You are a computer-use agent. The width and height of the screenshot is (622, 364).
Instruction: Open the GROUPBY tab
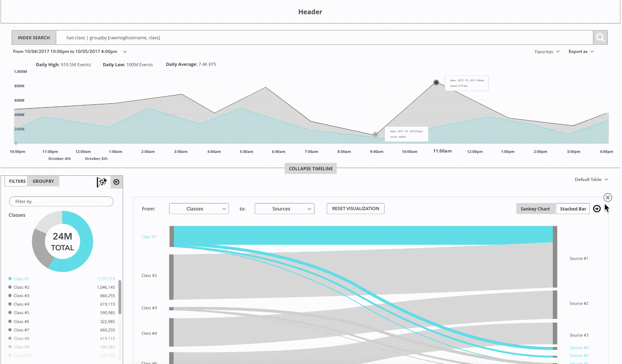pyautogui.click(x=43, y=181)
